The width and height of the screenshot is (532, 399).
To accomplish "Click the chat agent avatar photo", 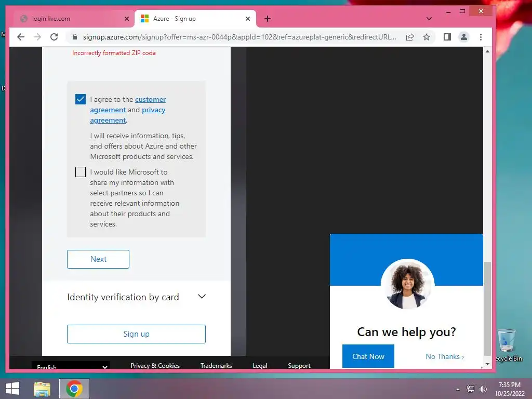I will (x=407, y=284).
